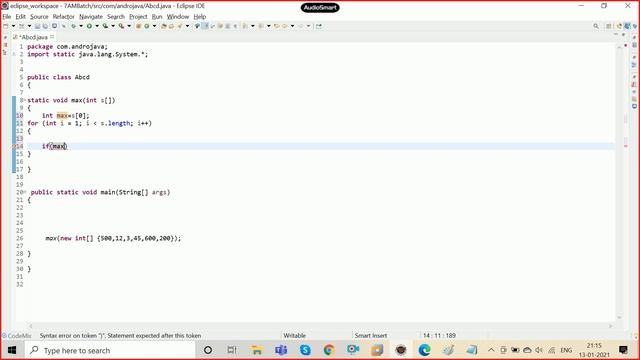Open the Window menu
This screenshot has height=360, width=640.
click(178, 17)
